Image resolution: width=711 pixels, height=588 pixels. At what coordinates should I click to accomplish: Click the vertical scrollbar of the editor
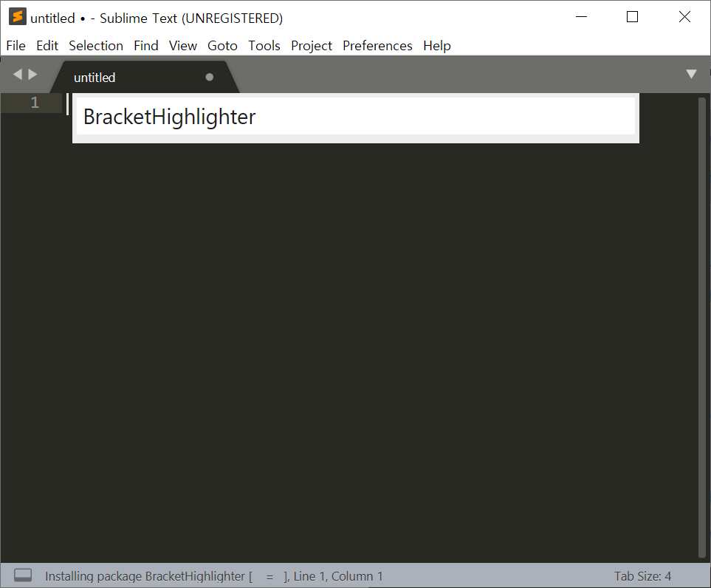pyautogui.click(x=702, y=327)
